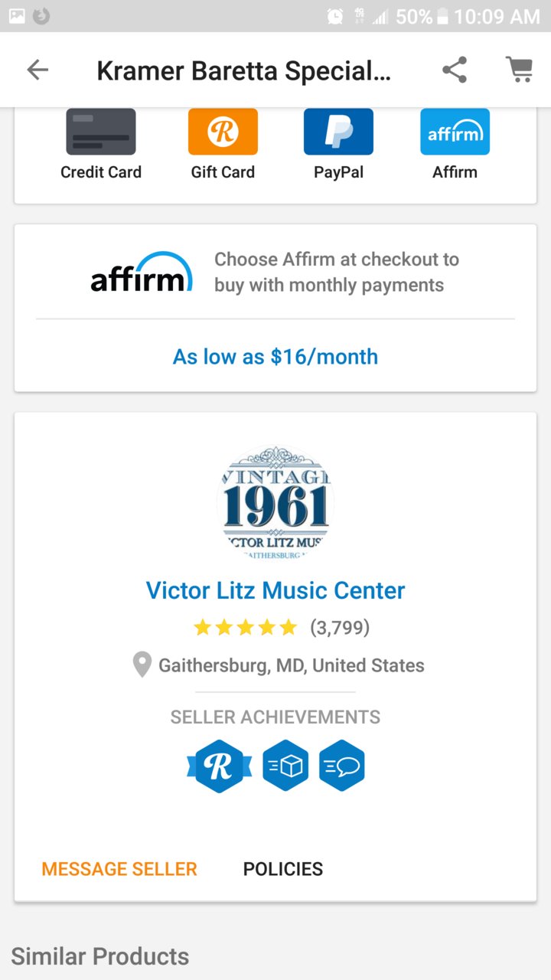The image size is (551, 980).
Task: Select the Credit Card payment icon
Action: [x=101, y=132]
